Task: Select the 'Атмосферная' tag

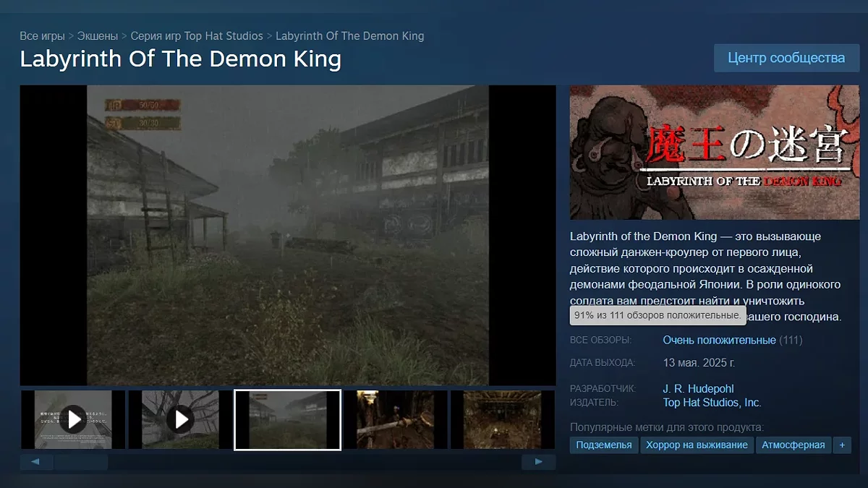Action: click(793, 445)
